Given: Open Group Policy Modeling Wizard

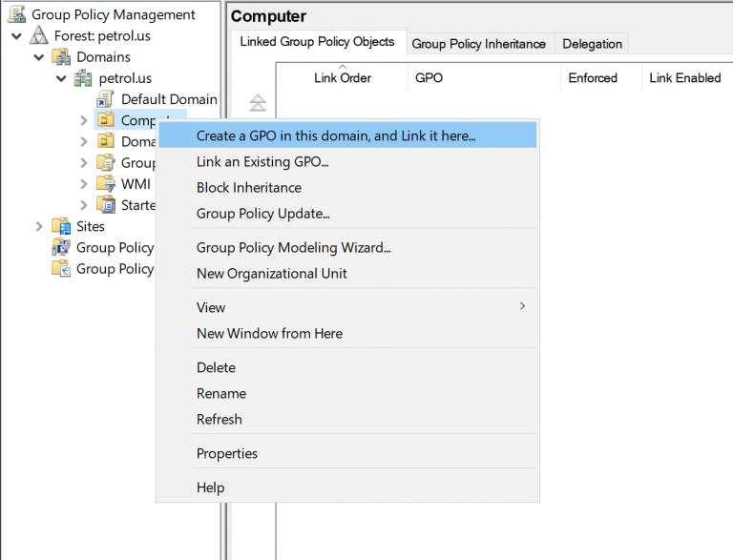Looking at the screenshot, I should coord(347,247).
